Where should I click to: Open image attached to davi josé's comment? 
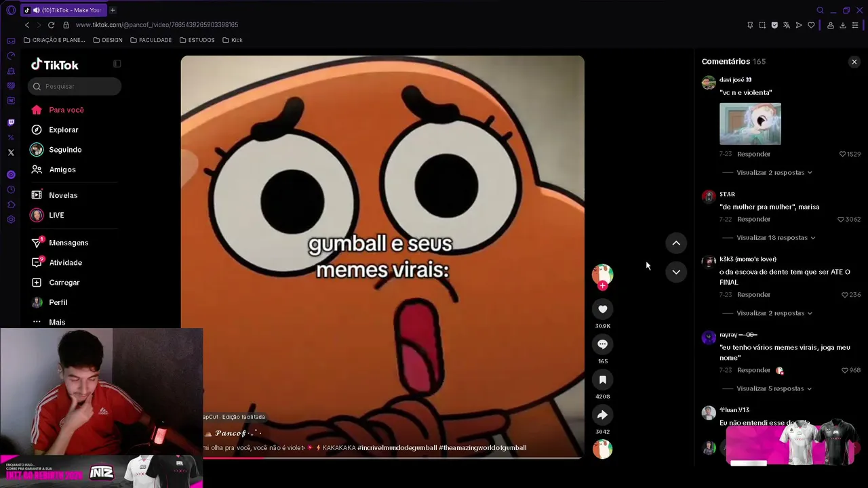[x=750, y=124]
